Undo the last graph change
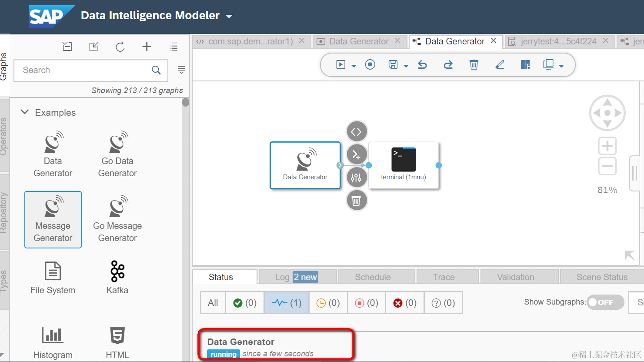 [423, 65]
